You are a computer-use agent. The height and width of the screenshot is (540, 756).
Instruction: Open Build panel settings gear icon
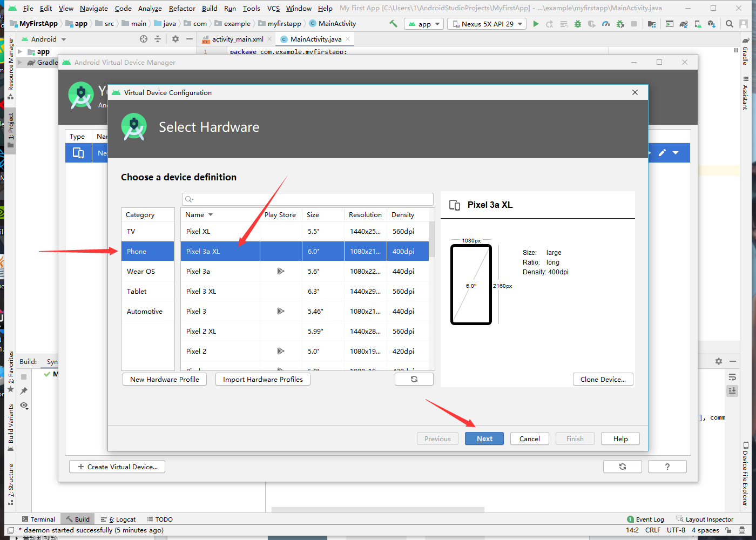point(719,361)
